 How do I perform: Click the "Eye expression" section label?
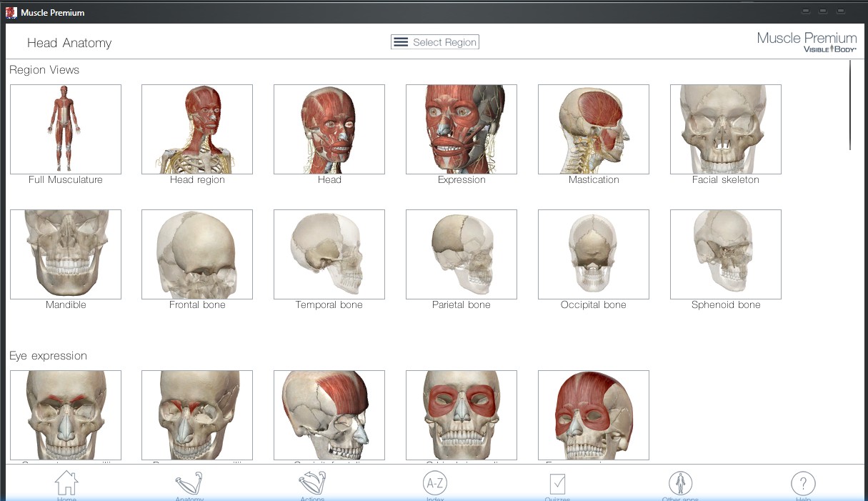tap(48, 356)
